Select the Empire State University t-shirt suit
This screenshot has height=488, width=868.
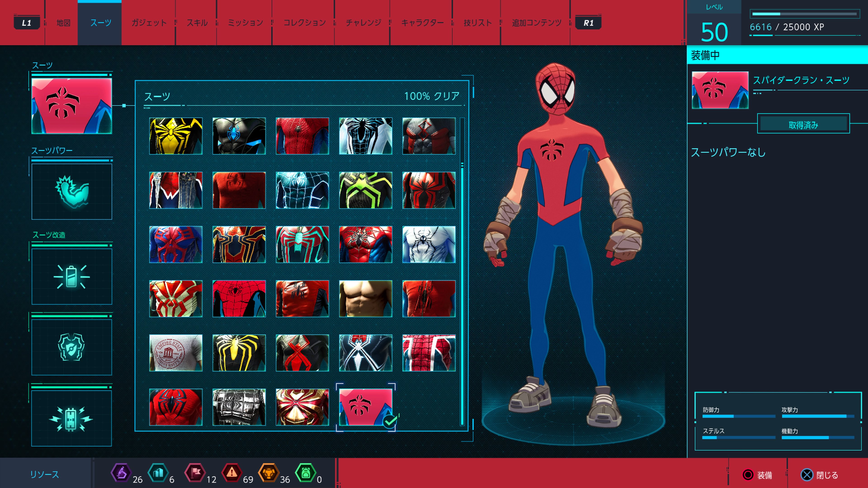click(176, 353)
